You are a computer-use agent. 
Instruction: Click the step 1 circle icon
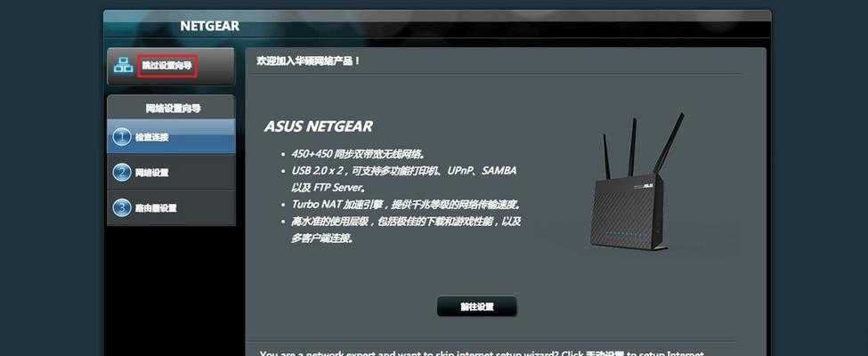122,137
